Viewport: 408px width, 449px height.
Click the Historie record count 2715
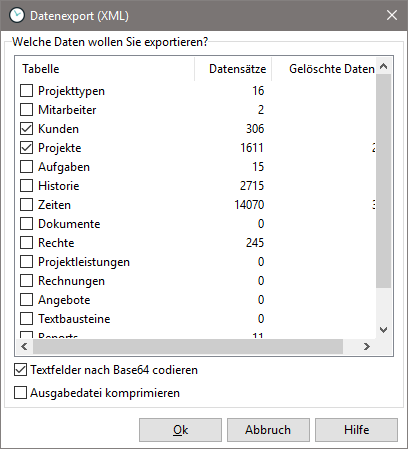pos(252,186)
